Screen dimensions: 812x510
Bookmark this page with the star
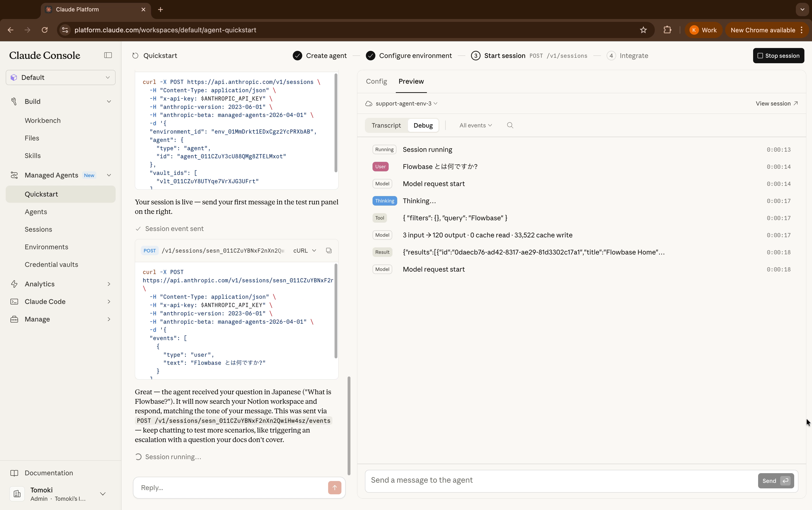click(643, 30)
